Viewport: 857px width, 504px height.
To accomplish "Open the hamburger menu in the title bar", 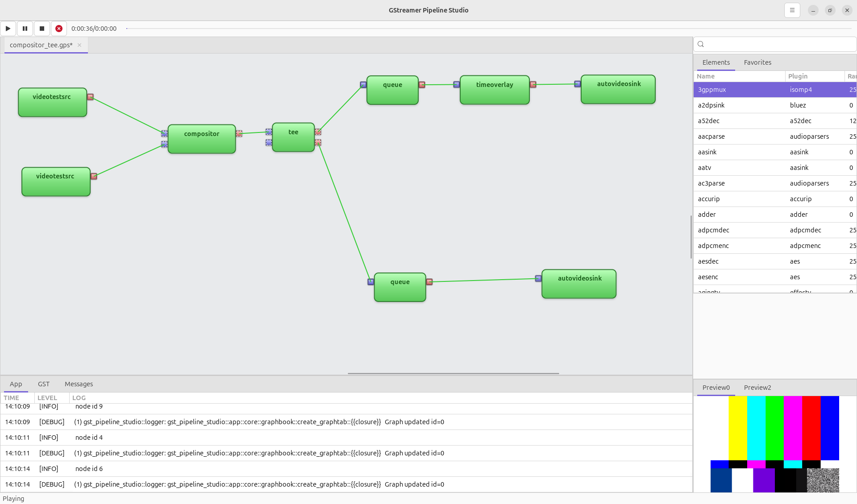I will point(792,10).
